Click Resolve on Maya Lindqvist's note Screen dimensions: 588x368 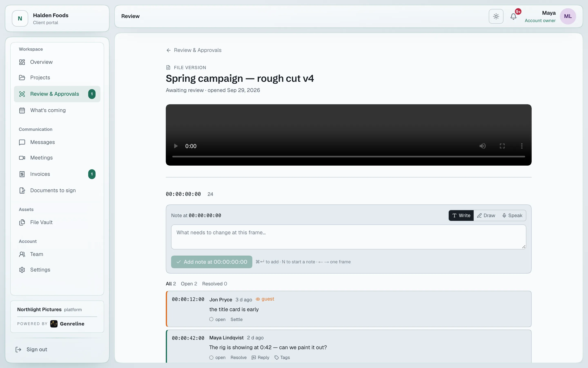pyautogui.click(x=238, y=358)
